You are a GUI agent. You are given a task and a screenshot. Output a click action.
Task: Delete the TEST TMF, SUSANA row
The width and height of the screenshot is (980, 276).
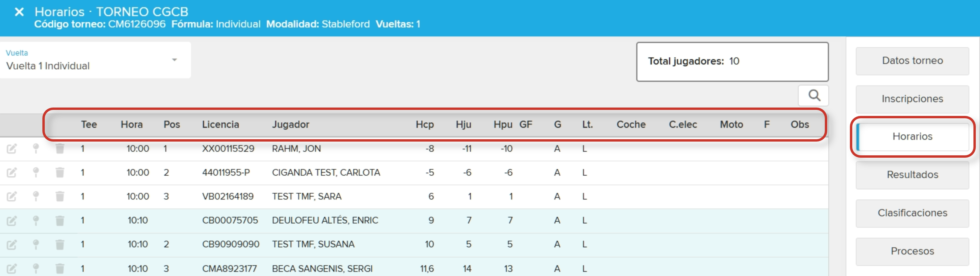pyautogui.click(x=60, y=244)
